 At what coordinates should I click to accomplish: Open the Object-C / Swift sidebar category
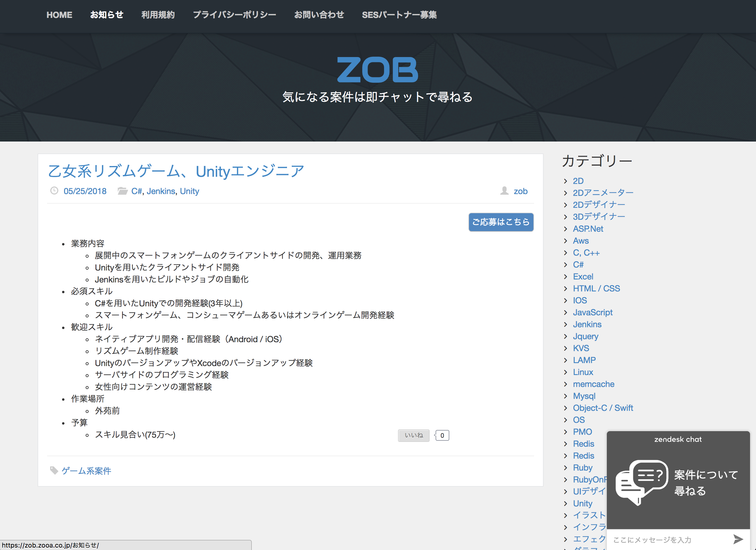click(603, 408)
